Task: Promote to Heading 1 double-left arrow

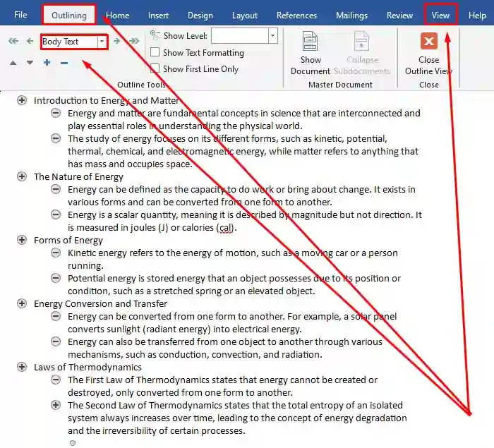Action: point(13,41)
